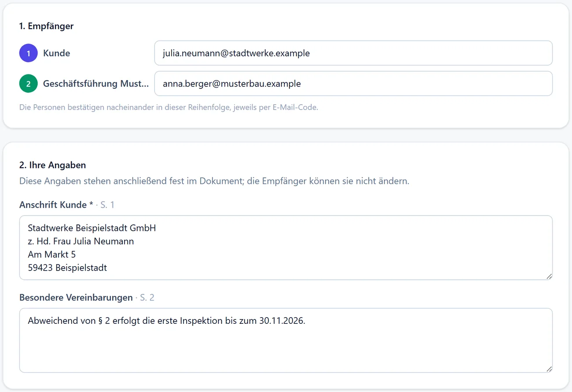Click the line 'Stadtwerke Beispielstadt GmbH'
Viewport: 572px width, 392px height.
click(x=92, y=228)
